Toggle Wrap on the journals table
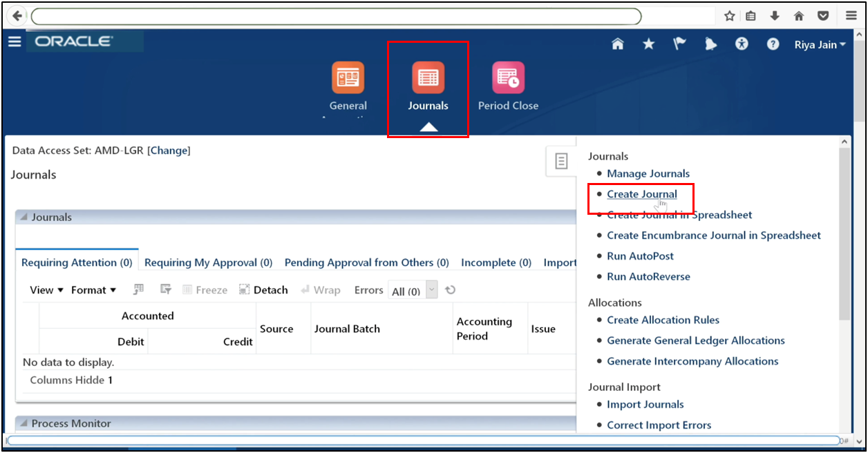 pos(321,289)
